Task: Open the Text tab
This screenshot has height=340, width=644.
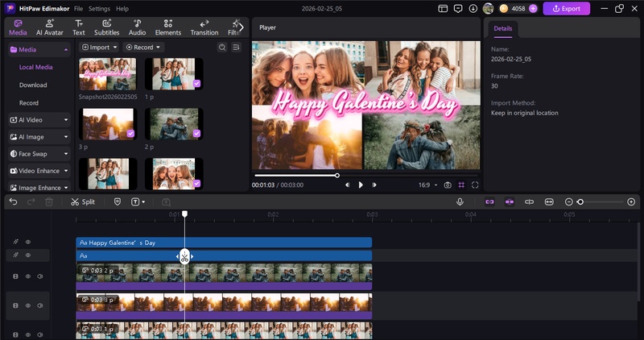Action: coord(78,27)
